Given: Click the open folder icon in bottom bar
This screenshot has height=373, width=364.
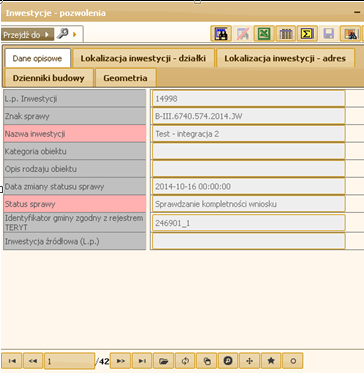Looking at the screenshot, I should point(163,361).
